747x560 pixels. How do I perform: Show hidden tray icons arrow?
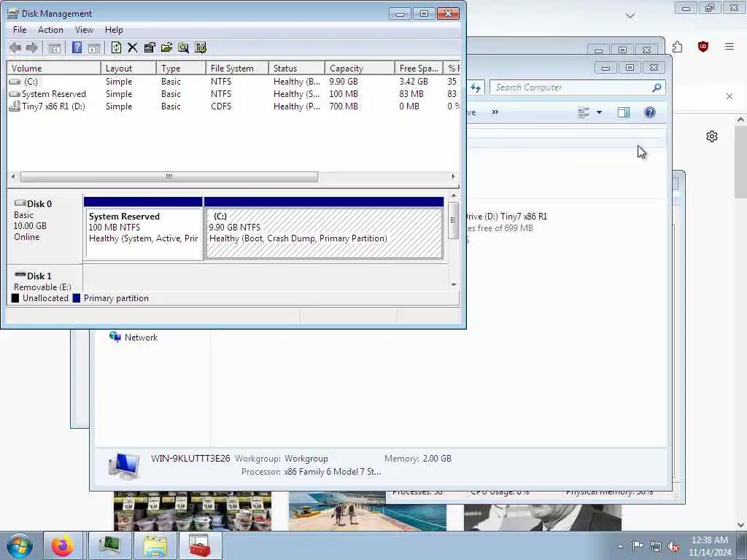pyautogui.click(x=620, y=547)
